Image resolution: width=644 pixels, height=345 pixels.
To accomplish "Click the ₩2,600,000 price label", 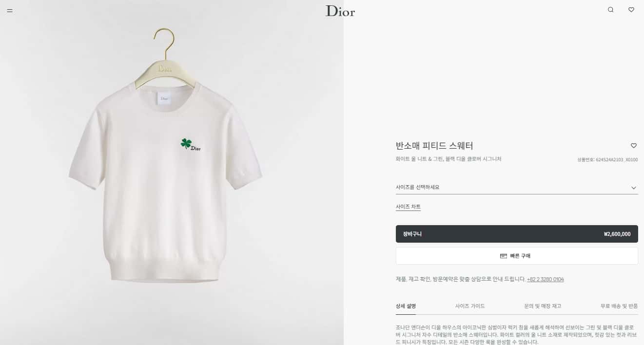I will click(x=617, y=234).
